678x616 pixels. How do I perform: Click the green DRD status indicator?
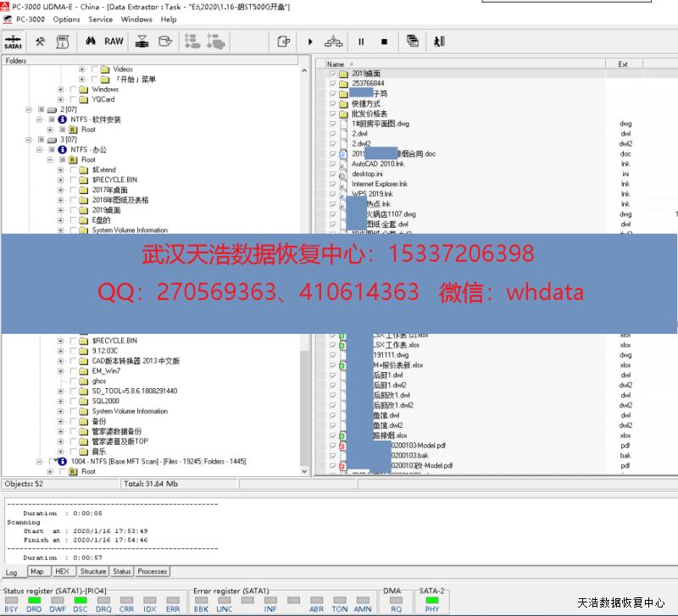click(x=35, y=600)
